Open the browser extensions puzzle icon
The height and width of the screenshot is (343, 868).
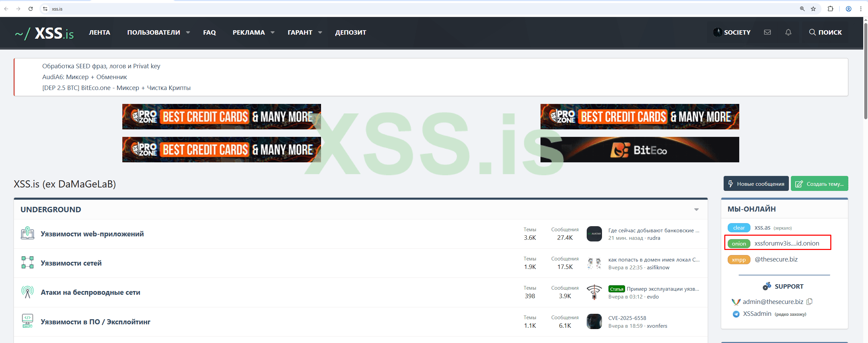tap(830, 9)
